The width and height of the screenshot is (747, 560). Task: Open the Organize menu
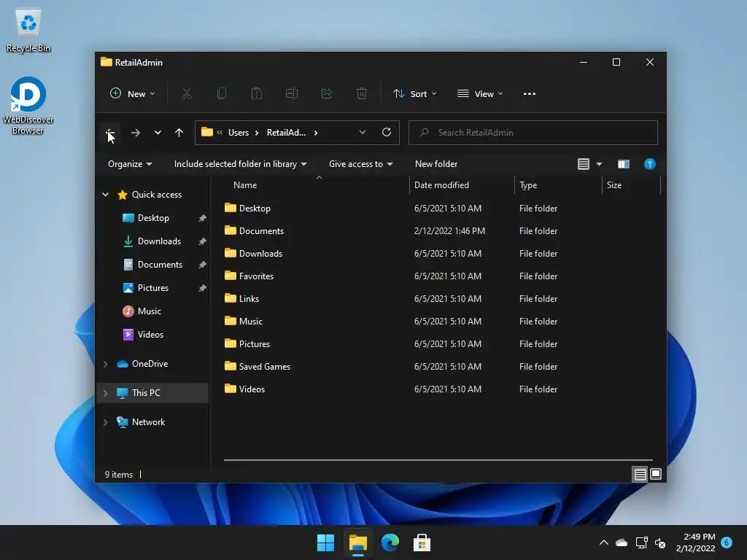[x=130, y=164]
